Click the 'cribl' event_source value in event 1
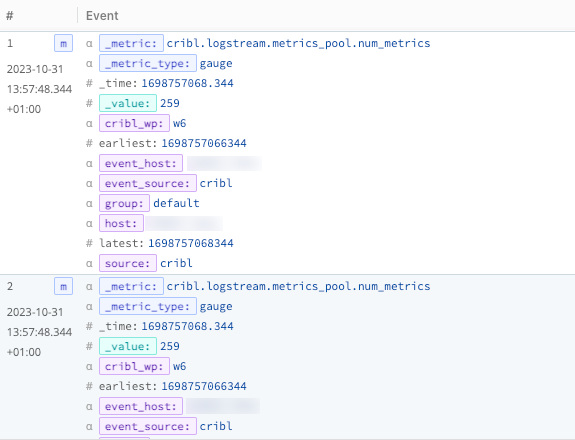575x440 pixels. pyautogui.click(x=216, y=183)
